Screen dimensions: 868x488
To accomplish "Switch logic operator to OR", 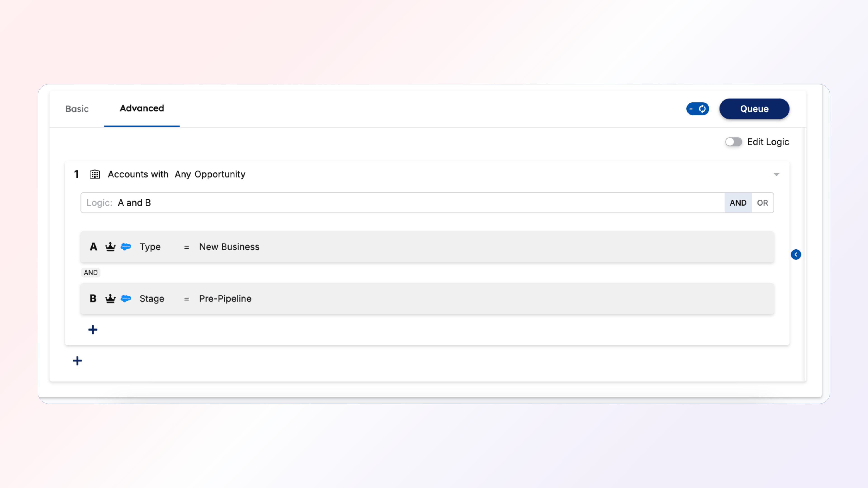I will pos(762,203).
